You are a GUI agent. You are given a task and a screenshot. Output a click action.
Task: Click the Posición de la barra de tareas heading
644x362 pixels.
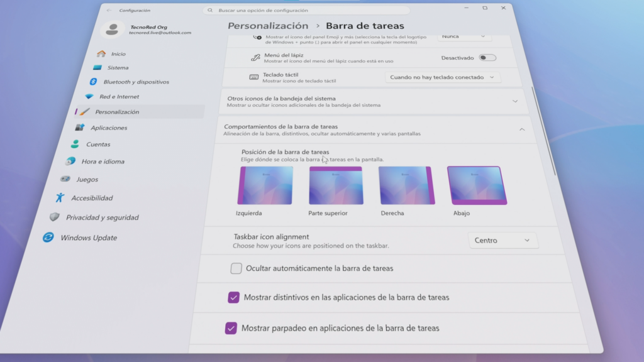tap(285, 152)
